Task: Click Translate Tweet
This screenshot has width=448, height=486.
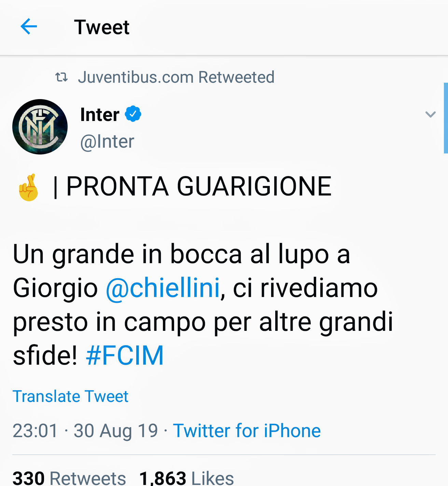Action: pyautogui.click(x=70, y=396)
